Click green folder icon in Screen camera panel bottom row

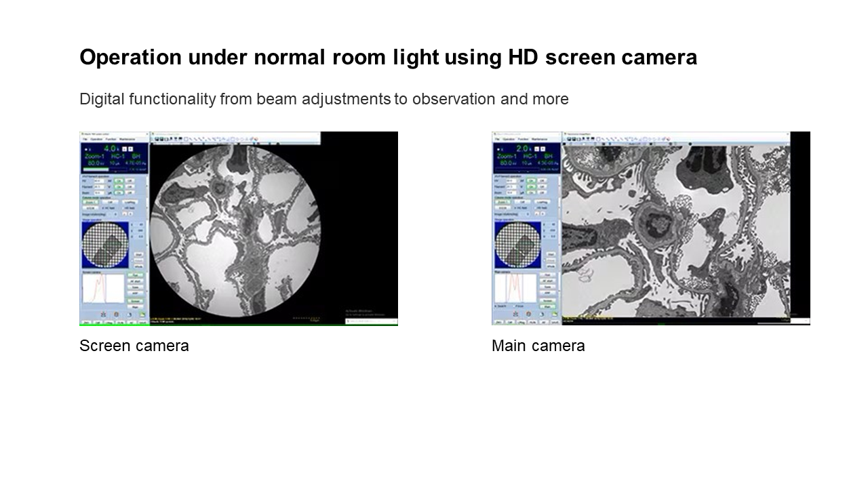[142, 314]
